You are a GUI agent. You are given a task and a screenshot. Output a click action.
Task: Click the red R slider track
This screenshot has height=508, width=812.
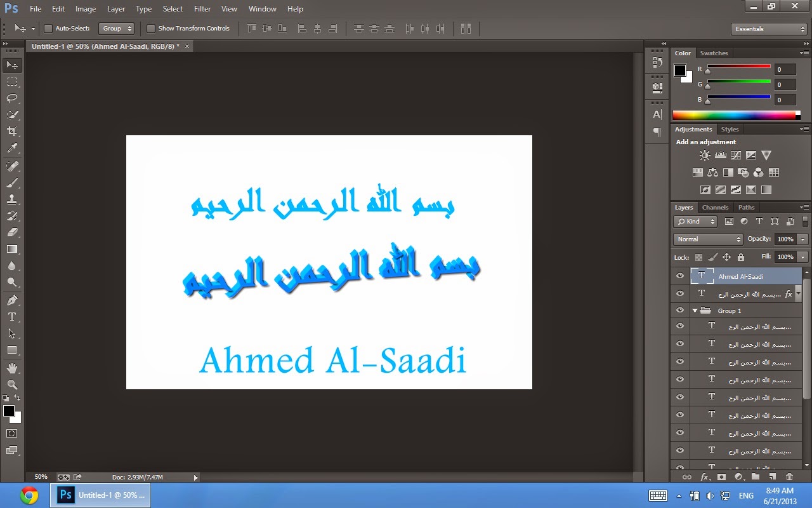[x=739, y=66]
